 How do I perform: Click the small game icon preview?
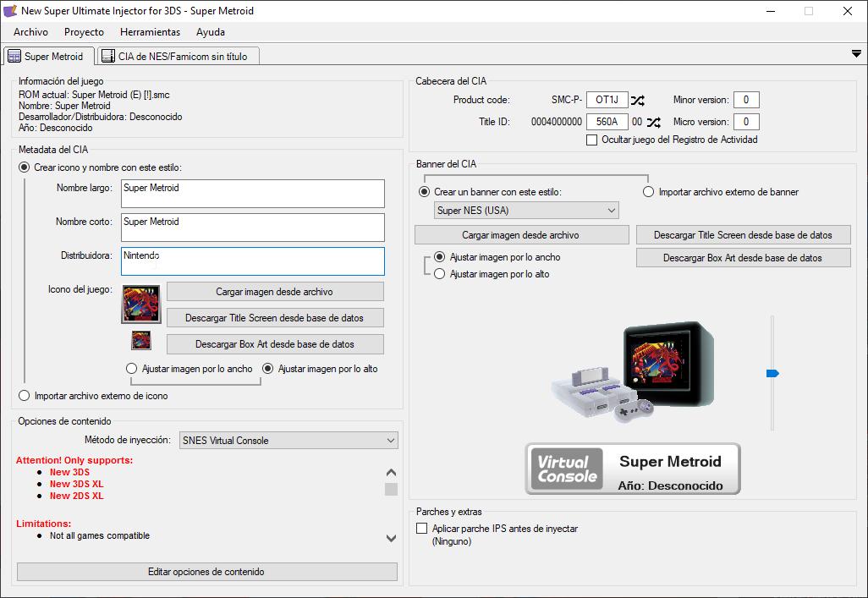pyautogui.click(x=141, y=340)
